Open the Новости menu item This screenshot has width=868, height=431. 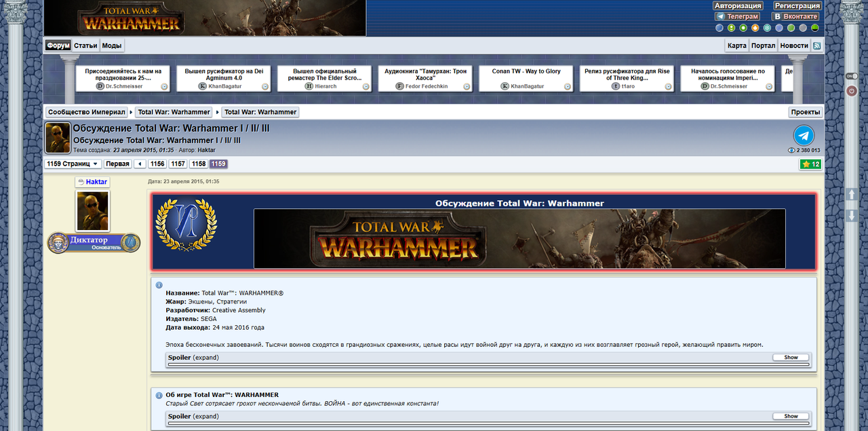(793, 45)
